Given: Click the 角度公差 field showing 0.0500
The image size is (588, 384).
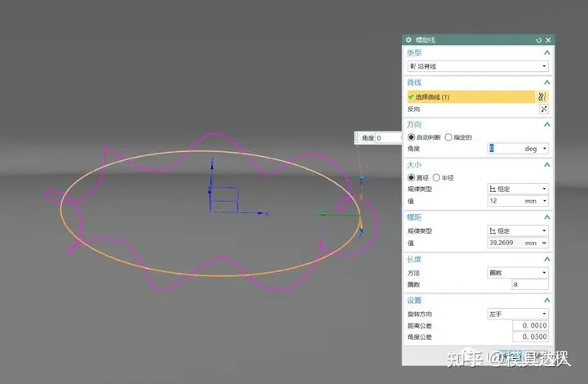Looking at the screenshot, I should (x=530, y=337).
